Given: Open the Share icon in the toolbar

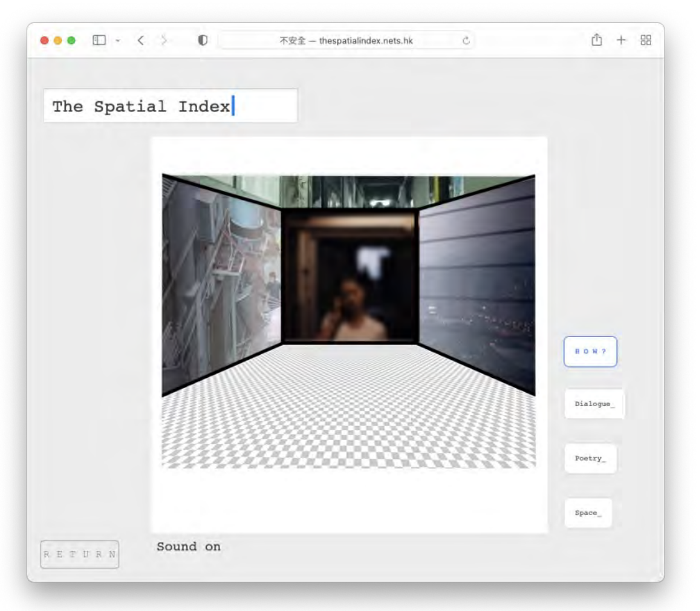Looking at the screenshot, I should 597,40.
